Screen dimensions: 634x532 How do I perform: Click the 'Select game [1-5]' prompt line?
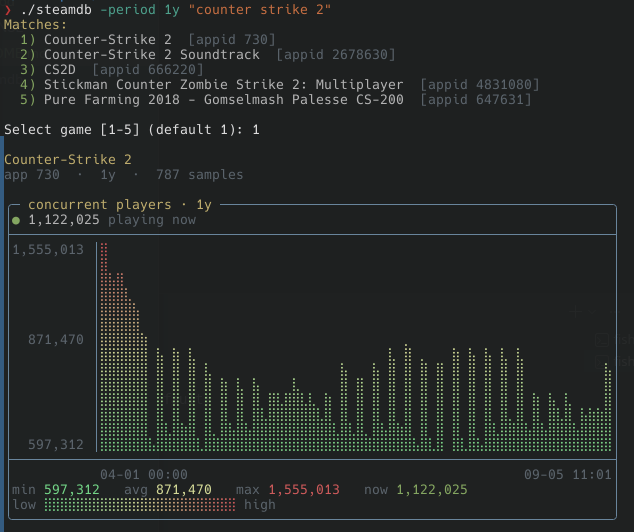(132, 130)
